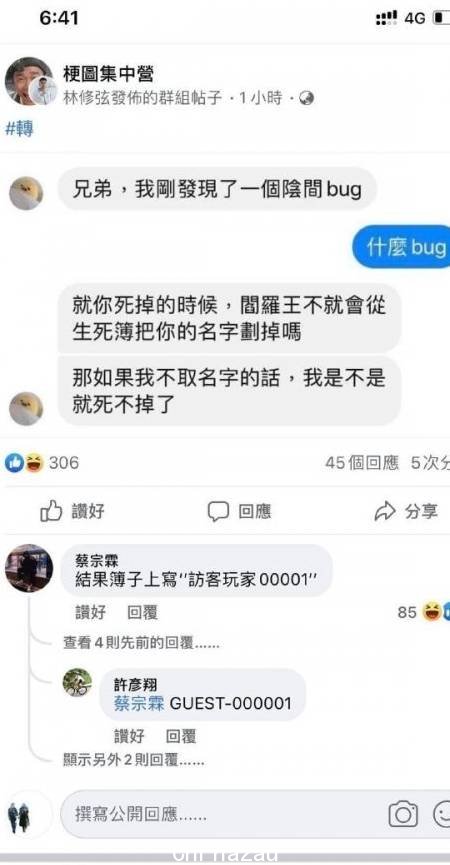Tap the thumbs-up icon beside 讚好
Viewport: 450px width, 865px height.
click(x=51, y=511)
